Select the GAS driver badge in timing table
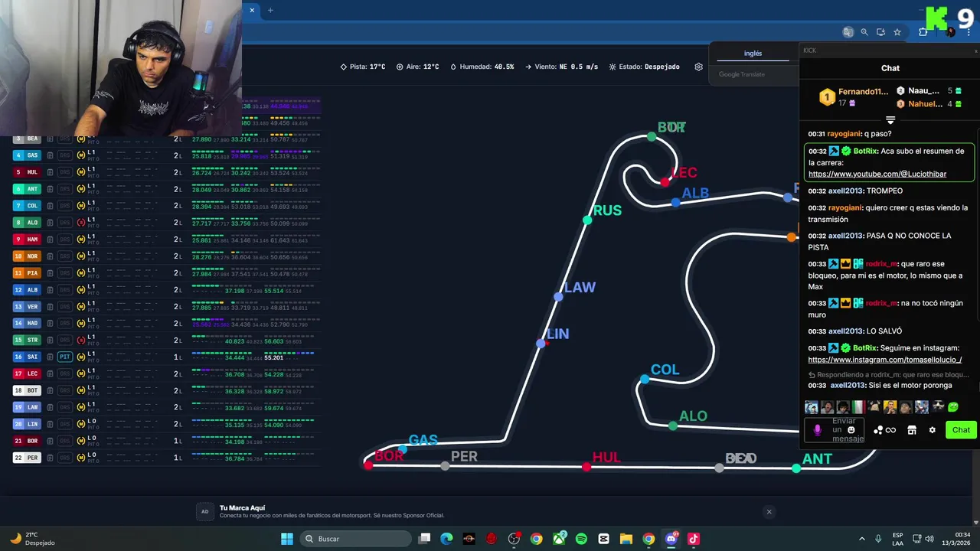Viewport: 980px width, 551px height. pos(27,155)
